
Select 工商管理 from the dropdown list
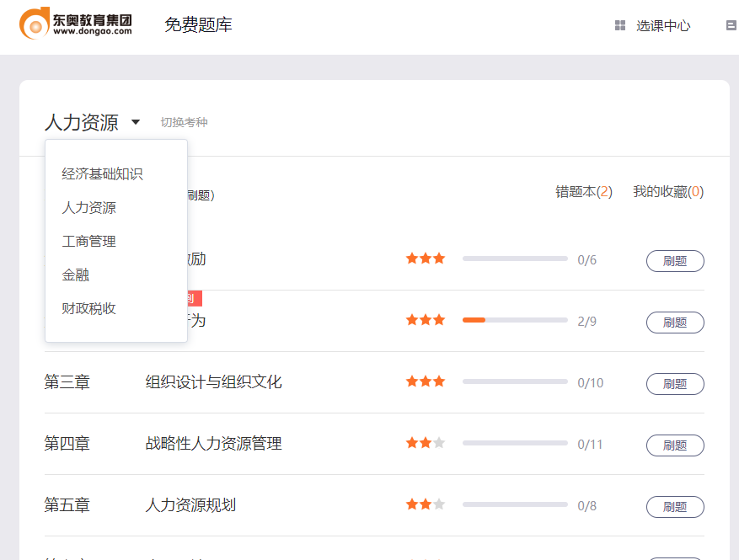[88, 242]
